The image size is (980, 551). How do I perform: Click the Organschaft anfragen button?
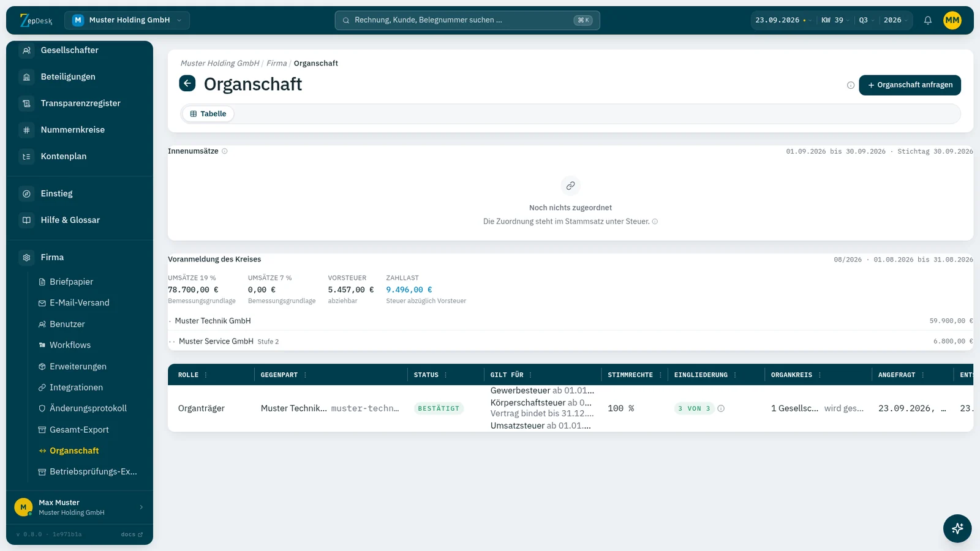coord(910,85)
